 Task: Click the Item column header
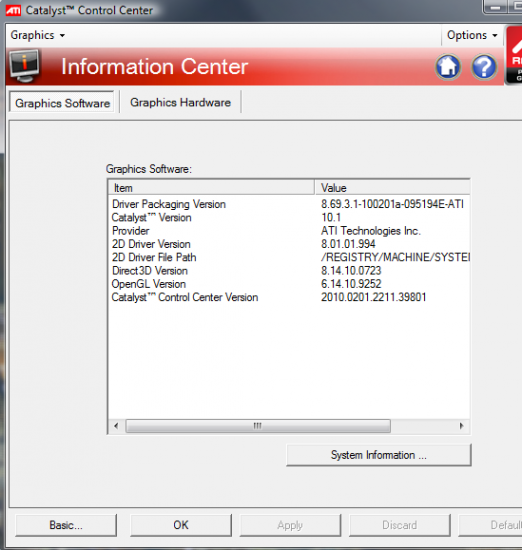tap(211, 188)
